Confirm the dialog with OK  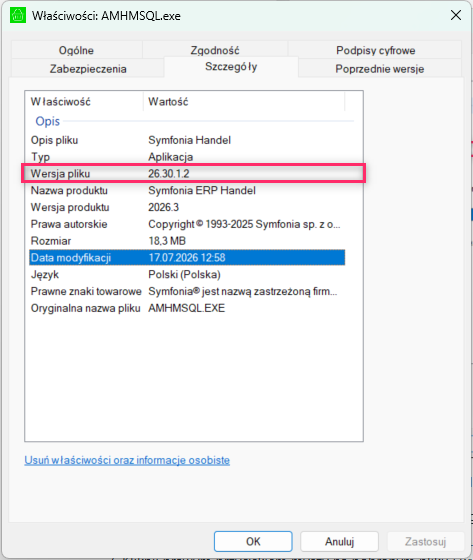point(253,541)
